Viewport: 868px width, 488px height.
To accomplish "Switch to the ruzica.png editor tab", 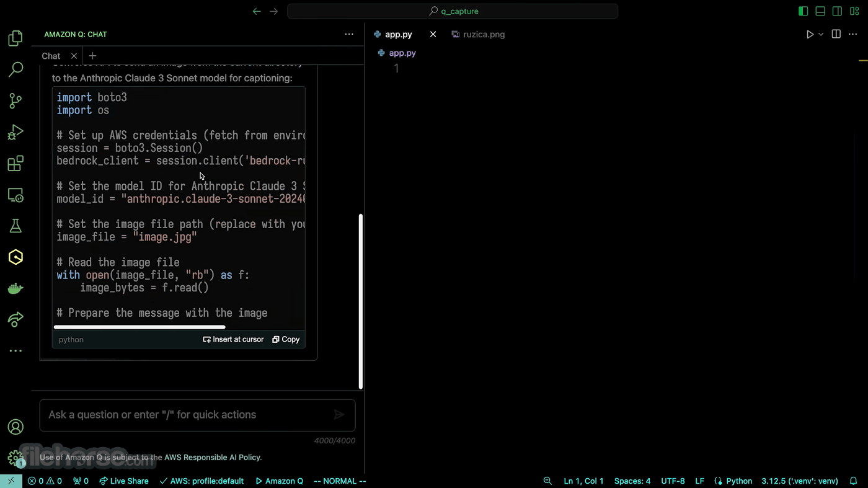I will click(478, 34).
